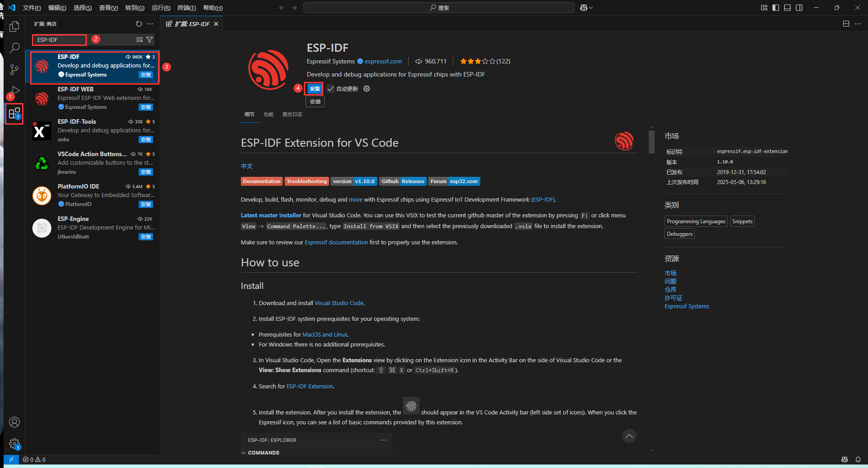Click the Documentation badge
This screenshot has height=468, width=868.
pyautogui.click(x=262, y=181)
